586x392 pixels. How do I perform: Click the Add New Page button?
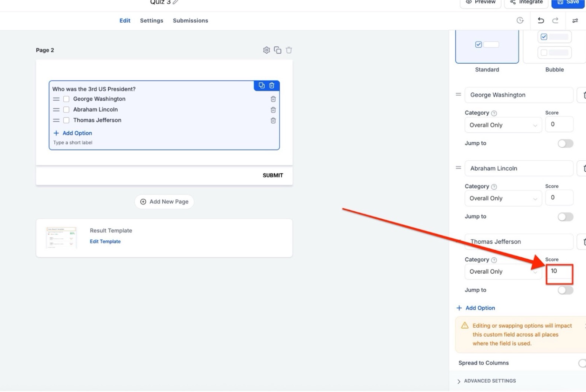coord(164,202)
